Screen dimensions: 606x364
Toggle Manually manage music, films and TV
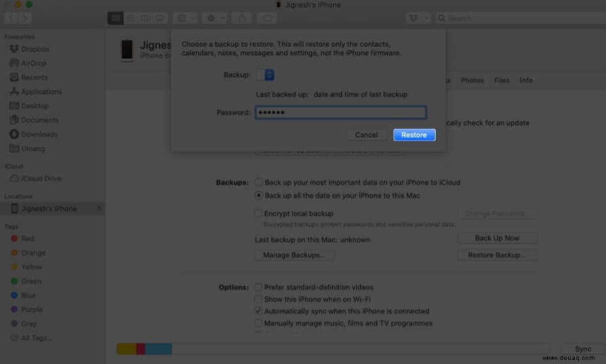click(x=258, y=323)
